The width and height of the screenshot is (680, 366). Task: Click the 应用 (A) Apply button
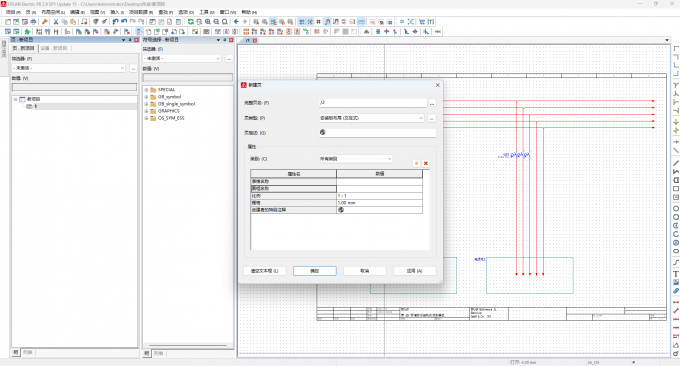(x=415, y=271)
